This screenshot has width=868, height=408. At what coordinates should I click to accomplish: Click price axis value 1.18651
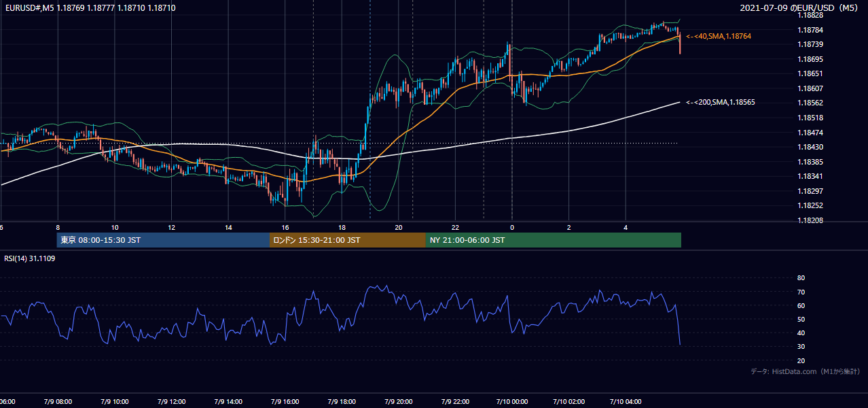point(810,73)
